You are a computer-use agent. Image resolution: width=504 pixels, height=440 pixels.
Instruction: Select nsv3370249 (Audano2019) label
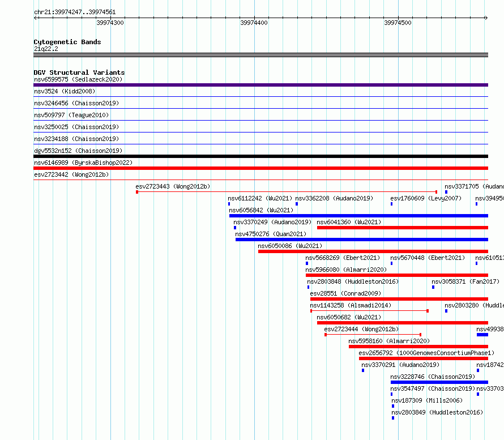coord(272,222)
